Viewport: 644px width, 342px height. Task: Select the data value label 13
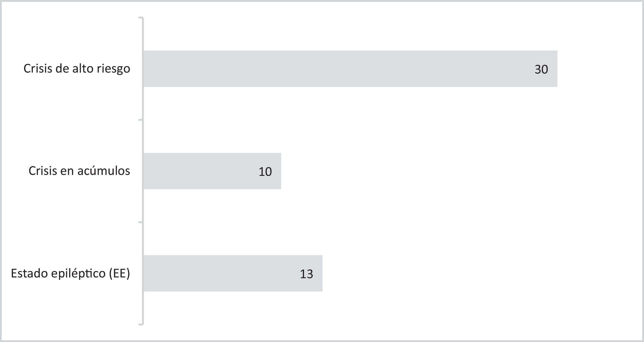tap(306, 274)
